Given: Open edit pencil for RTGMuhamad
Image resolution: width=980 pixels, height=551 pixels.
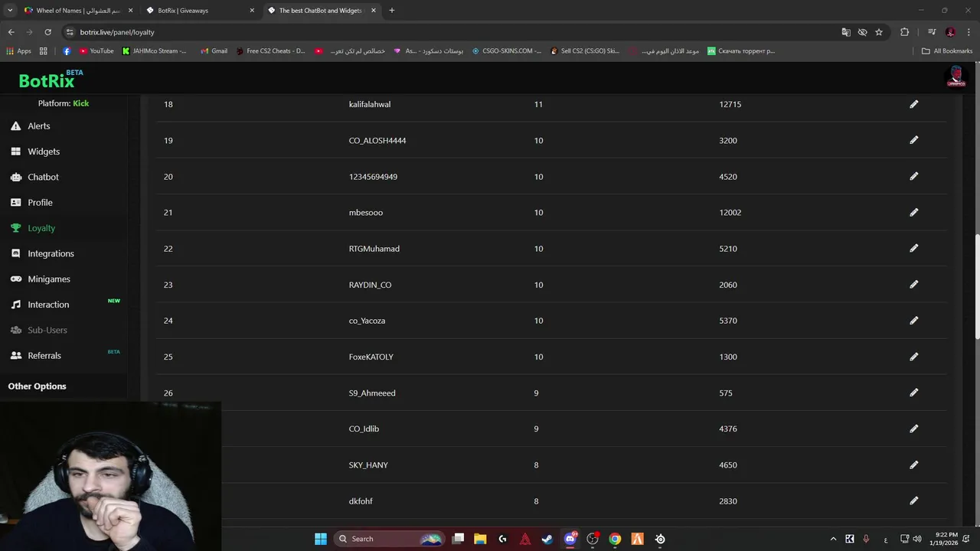Looking at the screenshot, I should click(913, 248).
